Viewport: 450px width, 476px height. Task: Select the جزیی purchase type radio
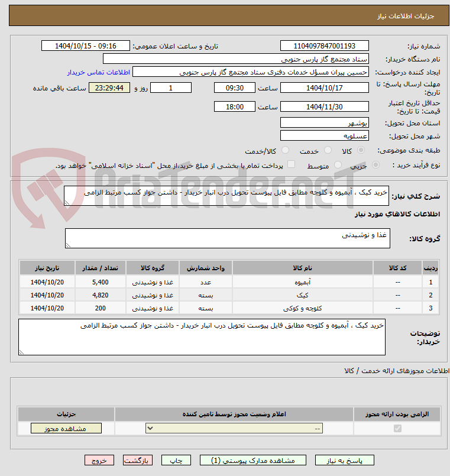click(375, 164)
